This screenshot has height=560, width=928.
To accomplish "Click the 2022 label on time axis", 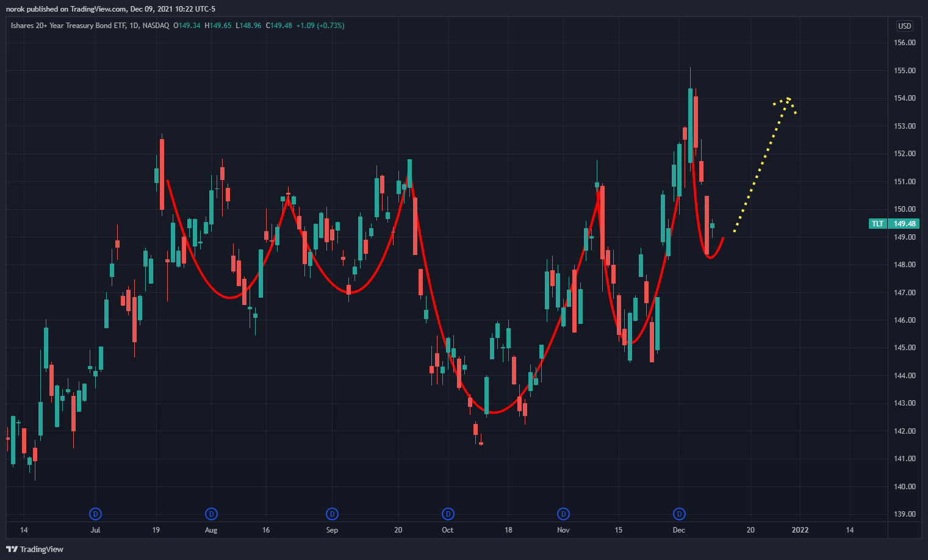I will pos(800,530).
